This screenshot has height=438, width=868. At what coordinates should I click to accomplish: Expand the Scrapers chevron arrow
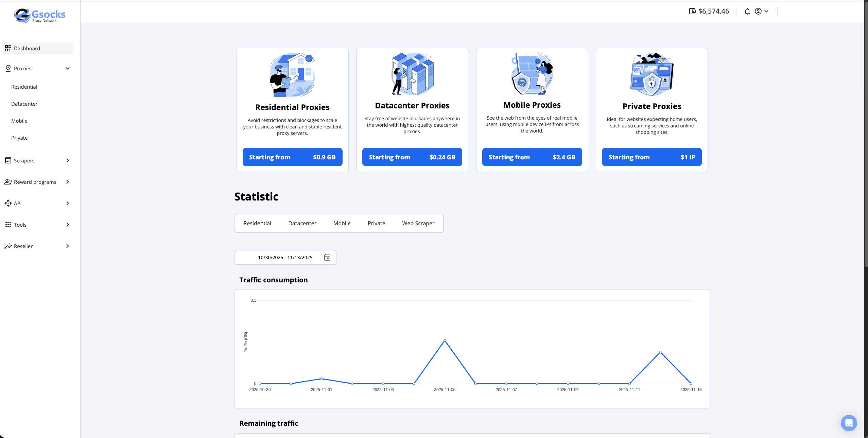tap(68, 160)
